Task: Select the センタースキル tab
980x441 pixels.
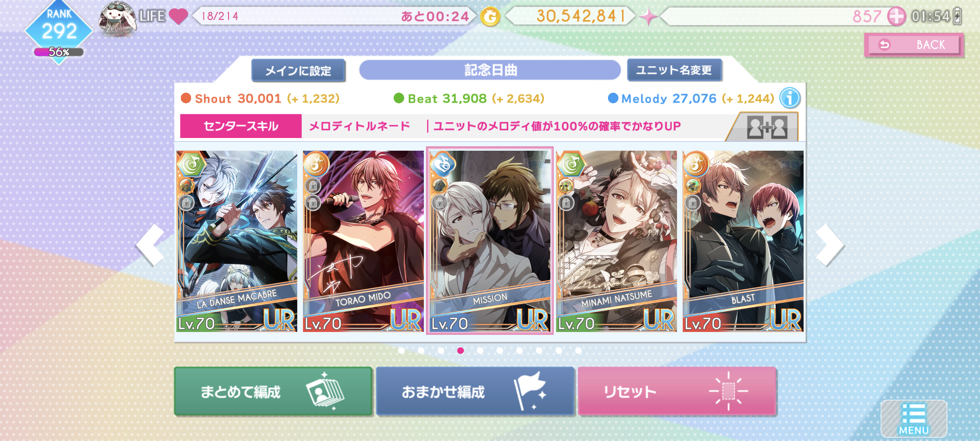Action: [x=241, y=126]
